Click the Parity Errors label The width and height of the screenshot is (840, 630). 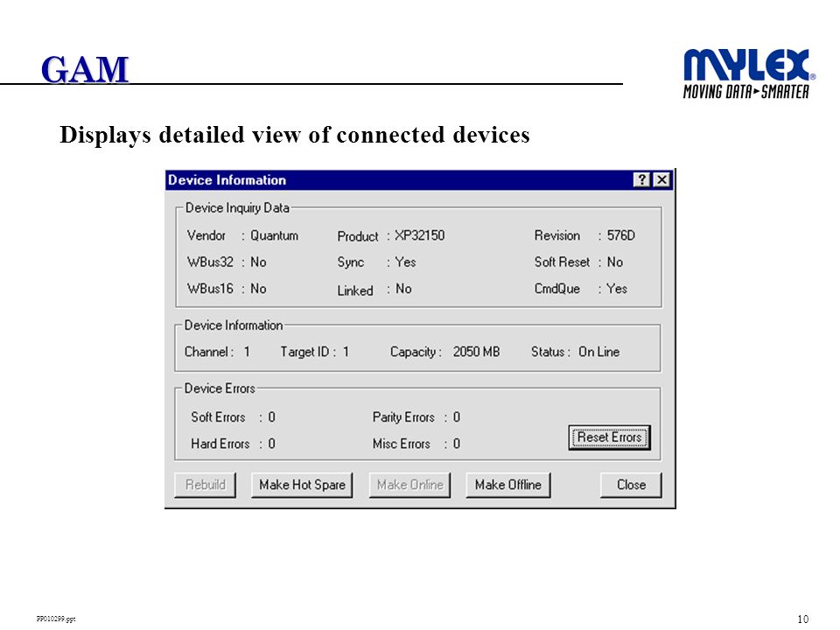click(x=403, y=417)
